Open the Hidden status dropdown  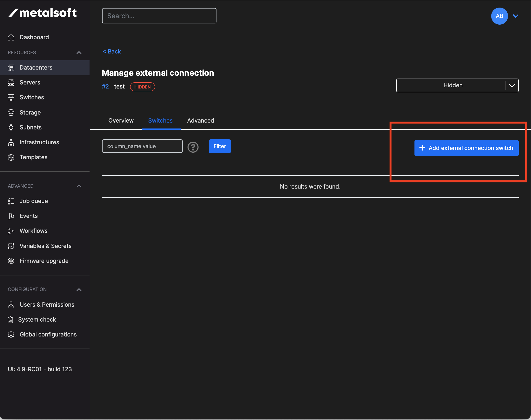click(457, 85)
